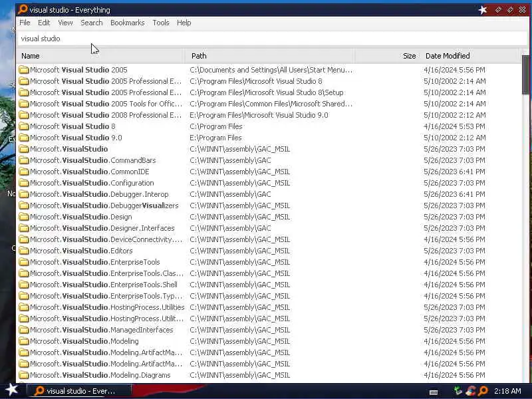Select folder icon of Microsoft Visual Studio 8
532x399 pixels.
24,126
